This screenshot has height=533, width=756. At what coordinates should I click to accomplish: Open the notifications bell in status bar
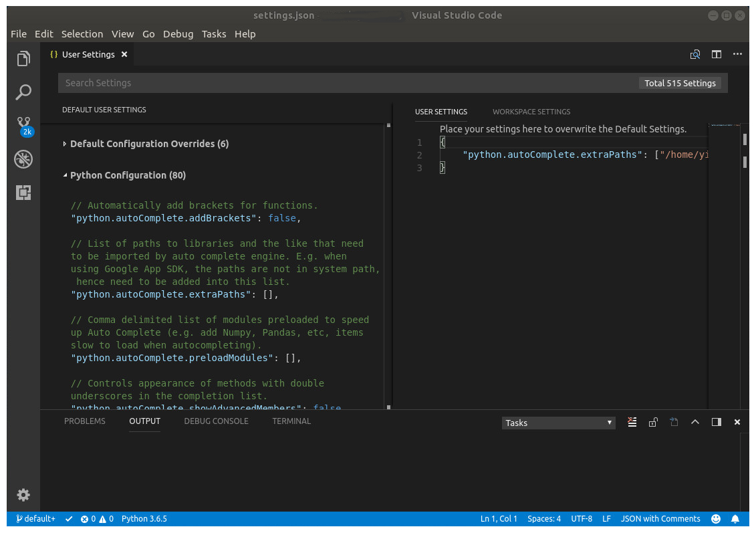[x=735, y=519]
